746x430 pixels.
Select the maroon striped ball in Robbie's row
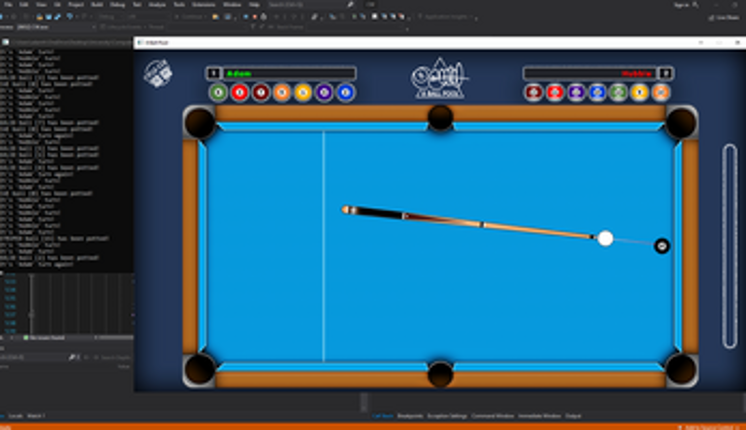coord(534,92)
